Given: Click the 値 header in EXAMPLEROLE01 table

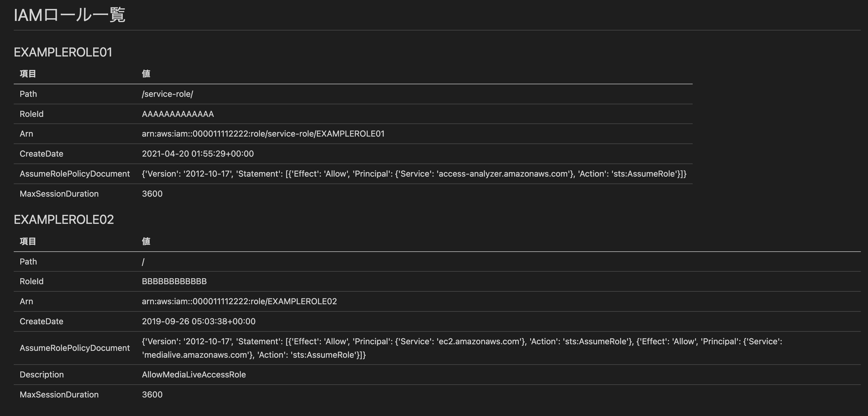Looking at the screenshot, I should 146,74.
